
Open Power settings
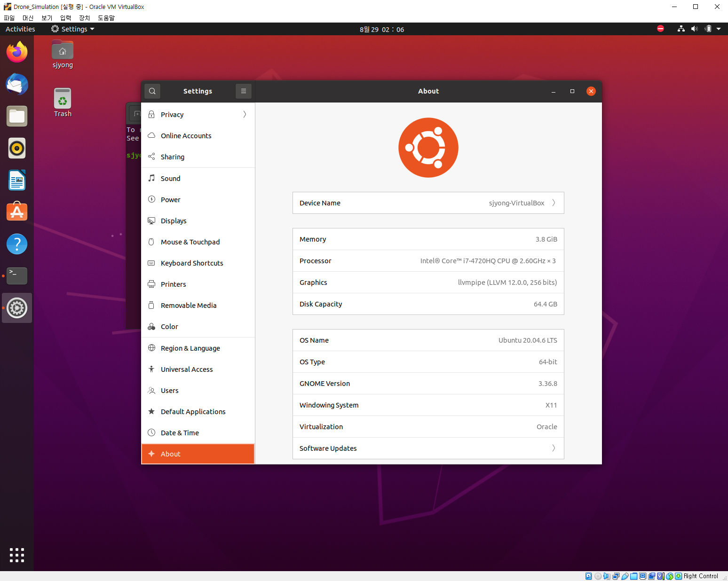tap(198, 199)
